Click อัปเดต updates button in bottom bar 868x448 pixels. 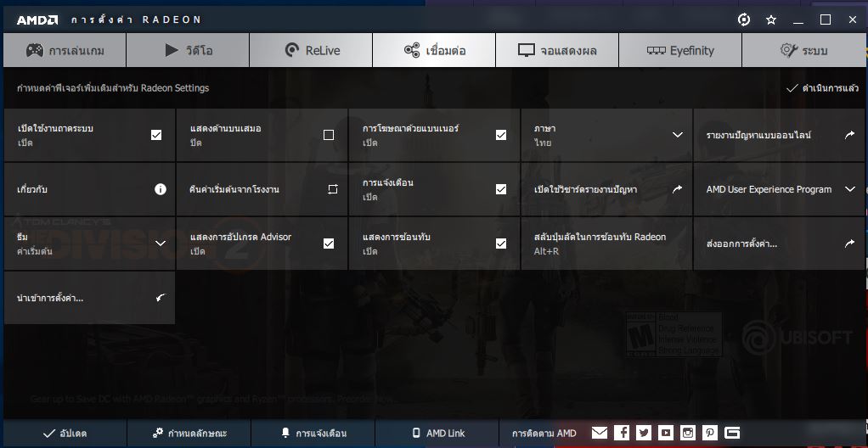(65, 433)
